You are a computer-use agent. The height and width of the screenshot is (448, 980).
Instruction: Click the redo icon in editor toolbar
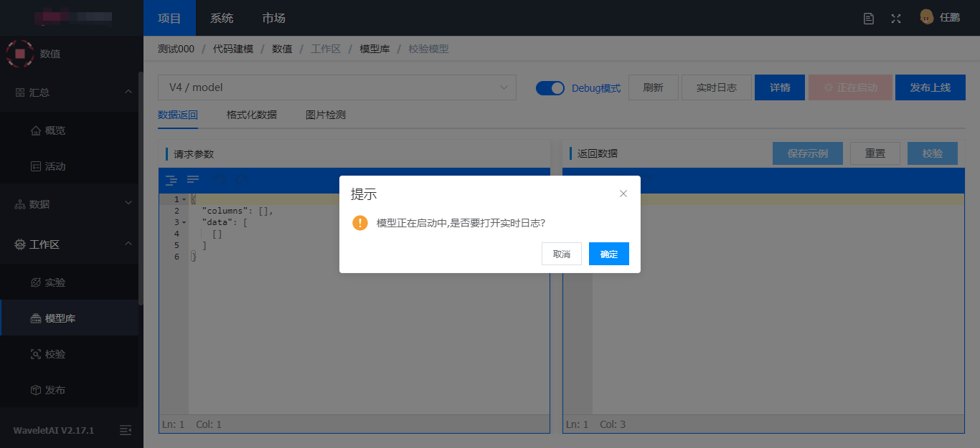coord(242,180)
